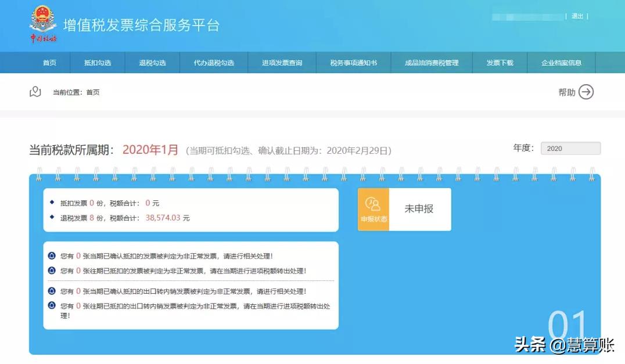Open the 抵扣勾选 menu tab
This screenshot has height=364, width=625.
tap(98, 63)
